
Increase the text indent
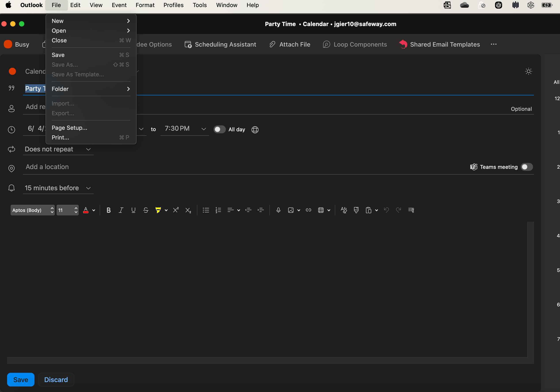coord(261,210)
